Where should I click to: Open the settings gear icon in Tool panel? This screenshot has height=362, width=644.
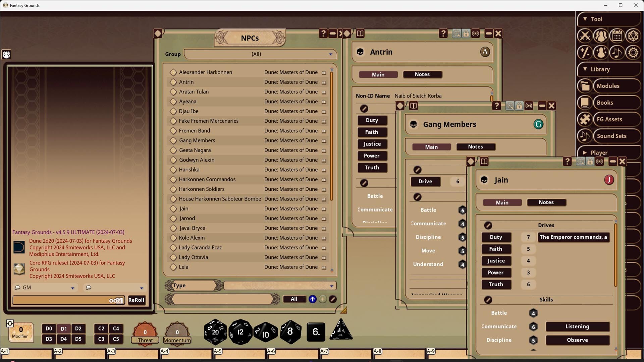coord(633,52)
